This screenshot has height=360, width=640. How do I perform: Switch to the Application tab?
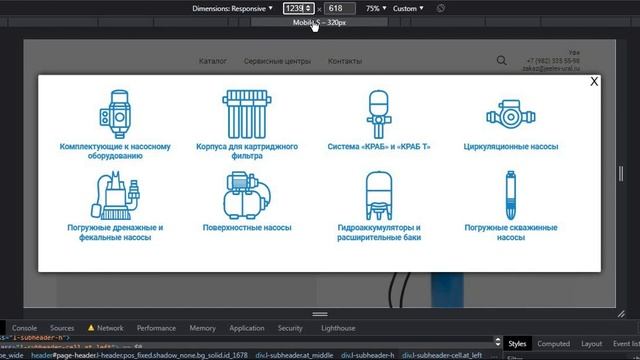(247, 328)
